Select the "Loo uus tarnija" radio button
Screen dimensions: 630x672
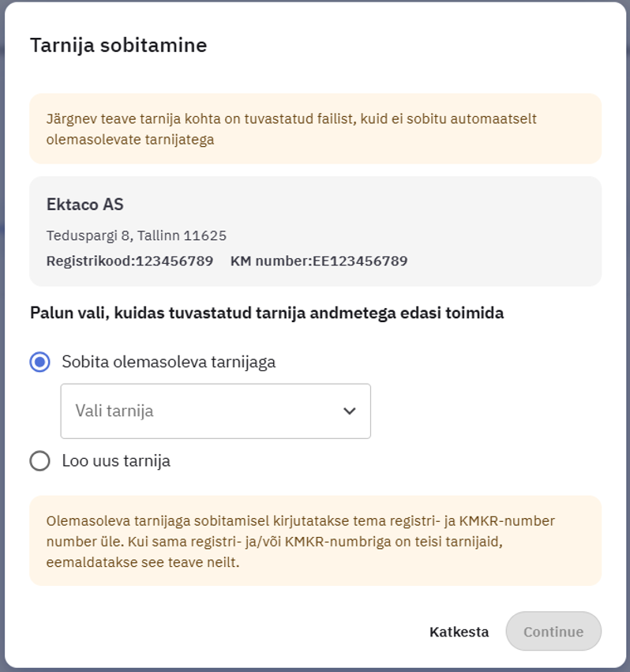[x=39, y=460]
